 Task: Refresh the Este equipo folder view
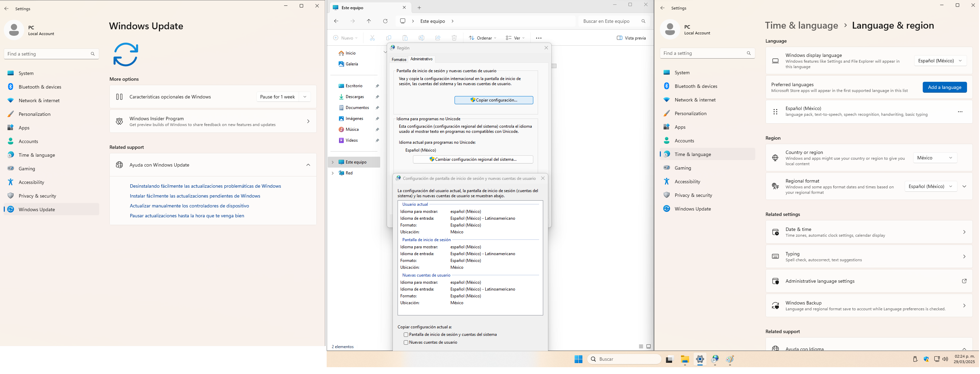point(385,21)
